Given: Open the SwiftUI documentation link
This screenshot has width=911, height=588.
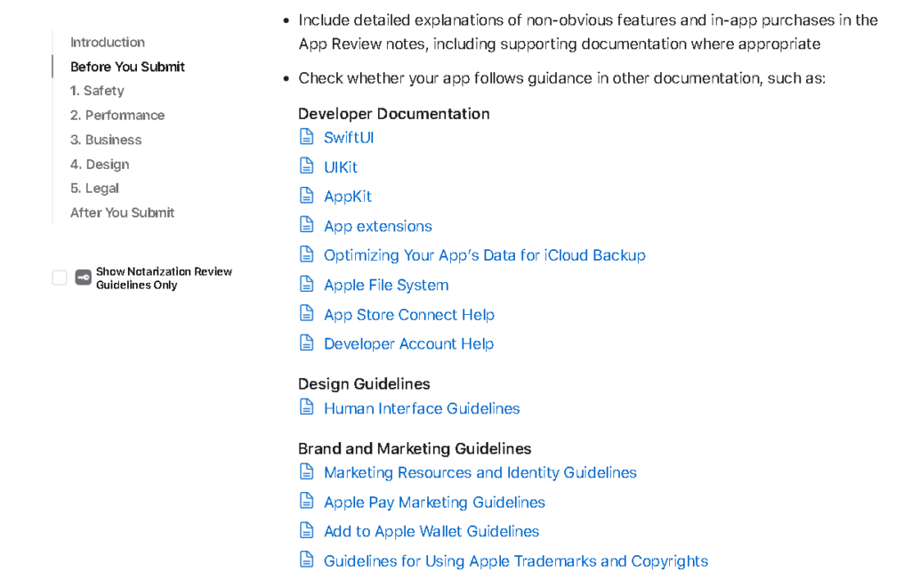Looking at the screenshot, I should (x=349, y=138).
